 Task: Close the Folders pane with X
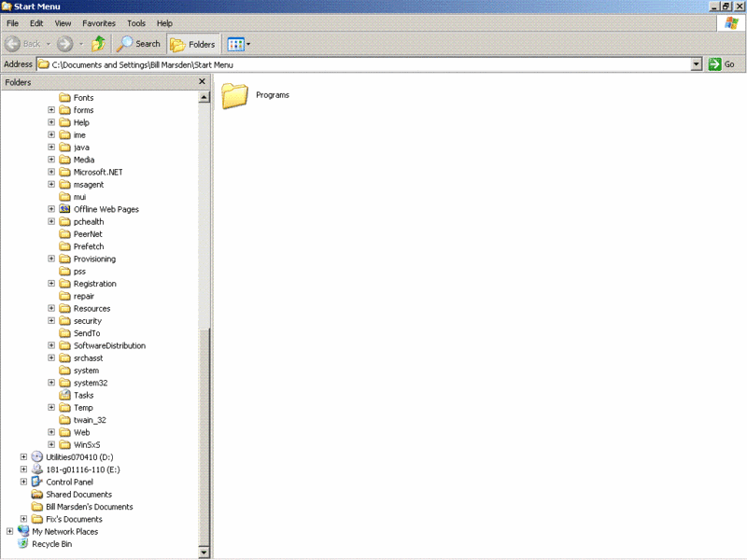(202, 82)
